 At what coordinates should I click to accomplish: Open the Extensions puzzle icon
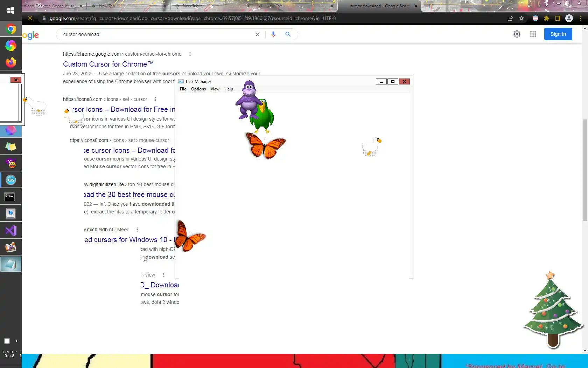(x=547, y=18)
